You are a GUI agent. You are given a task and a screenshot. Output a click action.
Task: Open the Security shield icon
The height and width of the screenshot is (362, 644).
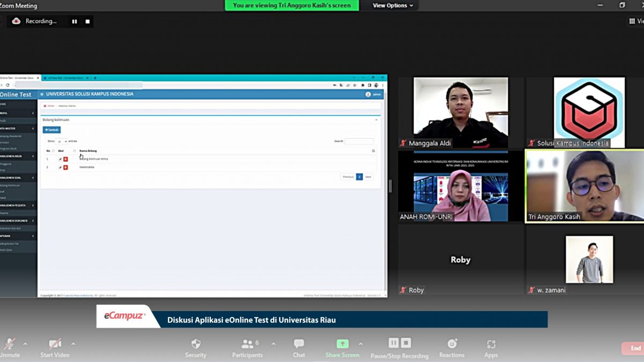[196, 344]
